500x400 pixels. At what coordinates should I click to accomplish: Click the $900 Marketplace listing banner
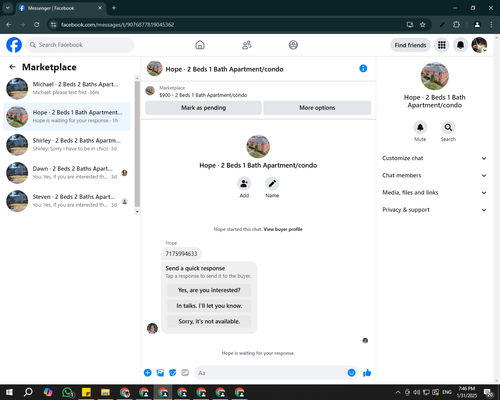click(258, 91)
